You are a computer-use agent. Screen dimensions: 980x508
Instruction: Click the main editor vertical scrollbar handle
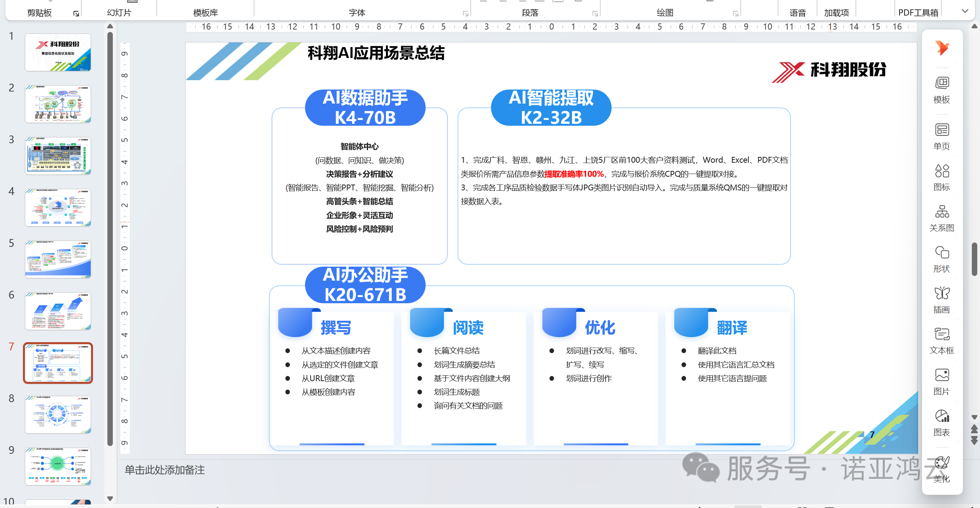tap(975, 259)
